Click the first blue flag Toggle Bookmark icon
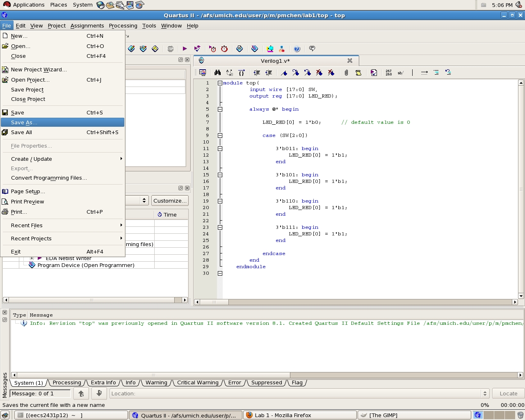 284,73
